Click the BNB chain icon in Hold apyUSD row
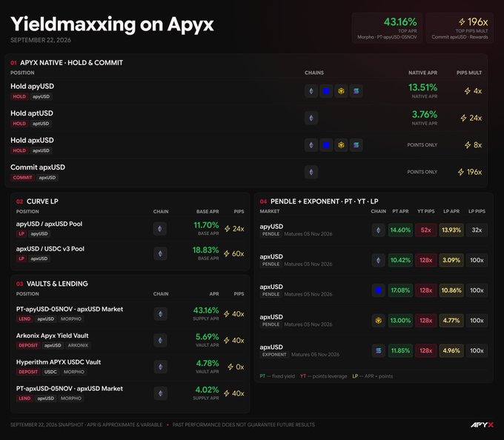The image size is (504, 440). [341, 91]
